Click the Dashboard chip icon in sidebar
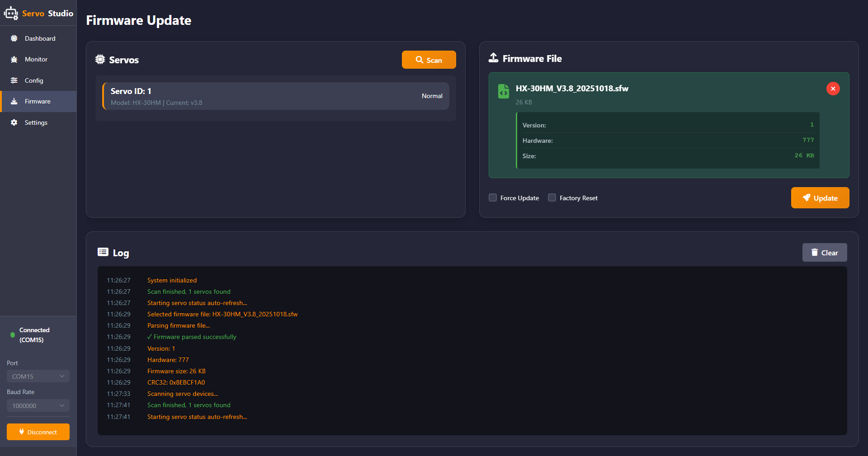868x456 pixels. pyautogui.click(x=14, y=38)
